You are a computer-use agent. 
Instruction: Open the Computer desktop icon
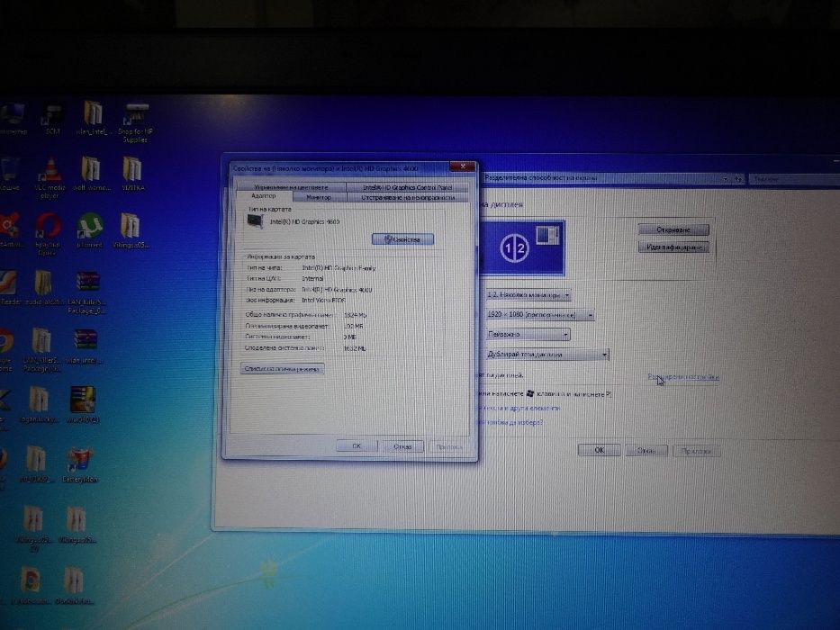[x=12, y=119]
